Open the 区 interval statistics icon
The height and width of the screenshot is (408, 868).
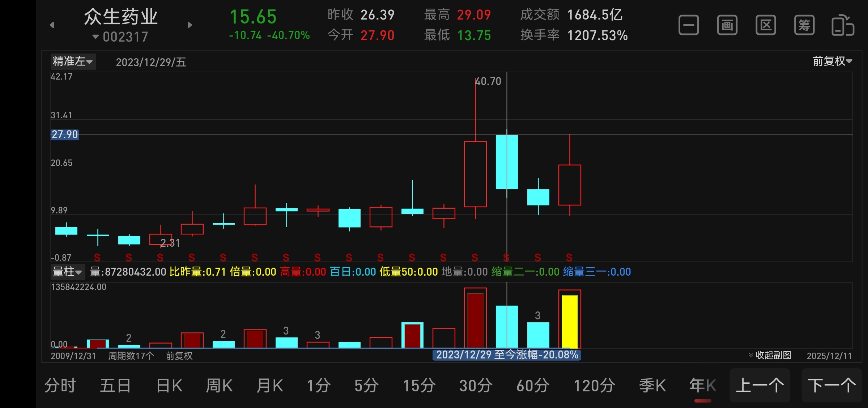pyautogui.click(x=766, y=25)
